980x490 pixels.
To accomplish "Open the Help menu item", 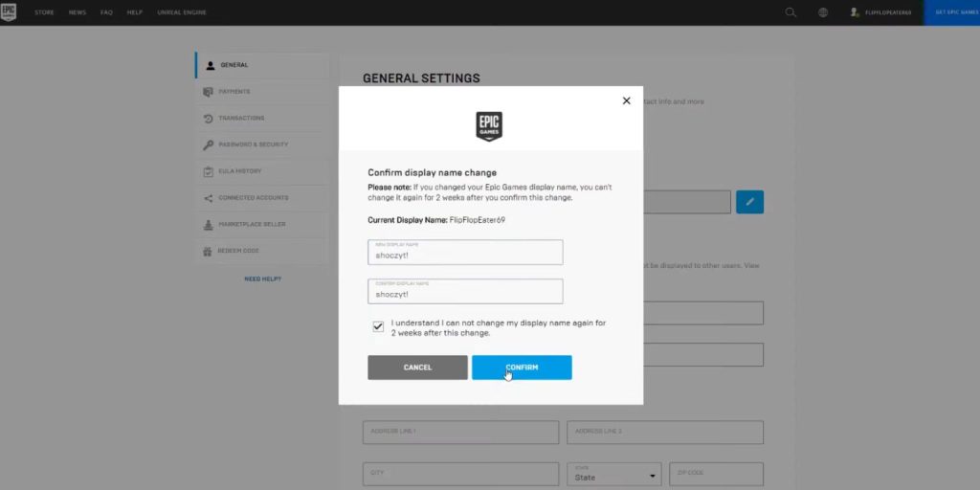I will (135, 12).
